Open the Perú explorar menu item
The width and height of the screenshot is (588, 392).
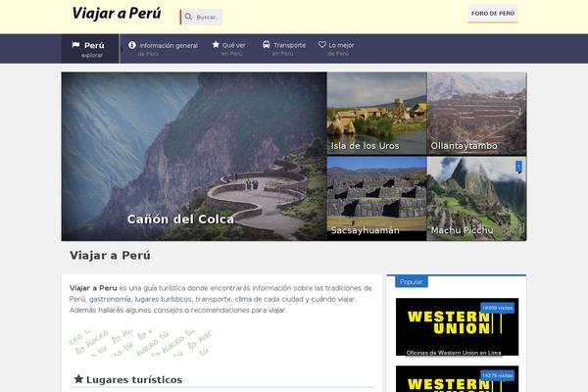pos(90,49)
